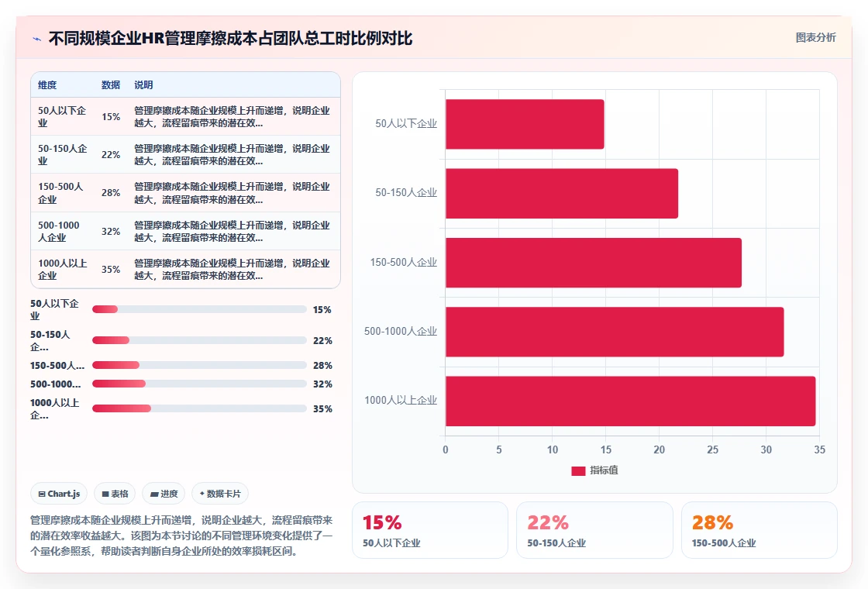Click description text in the 35% row
The image size is (868, 589).
[232, 270]
